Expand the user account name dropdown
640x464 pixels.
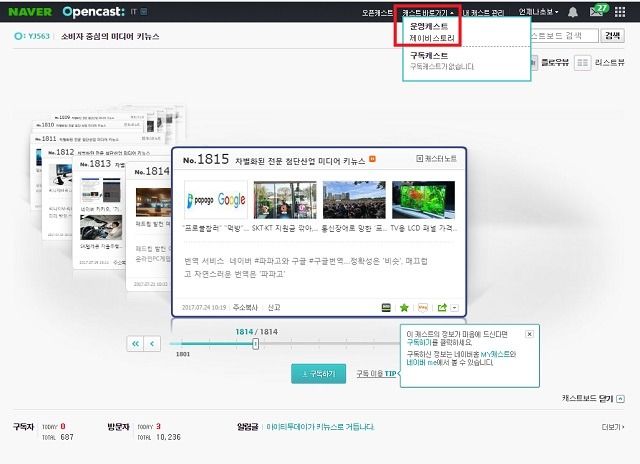tap(538, 12)
